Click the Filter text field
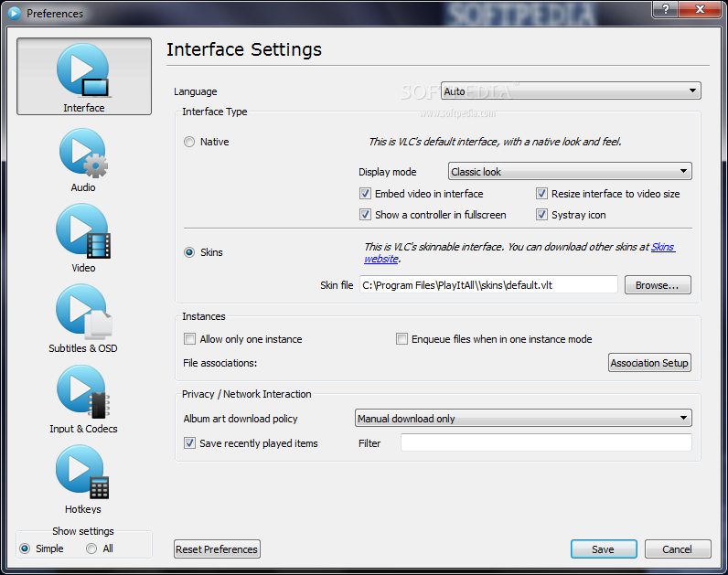The width and height of the screenshot is (728, 575). (x=545, y=442)
